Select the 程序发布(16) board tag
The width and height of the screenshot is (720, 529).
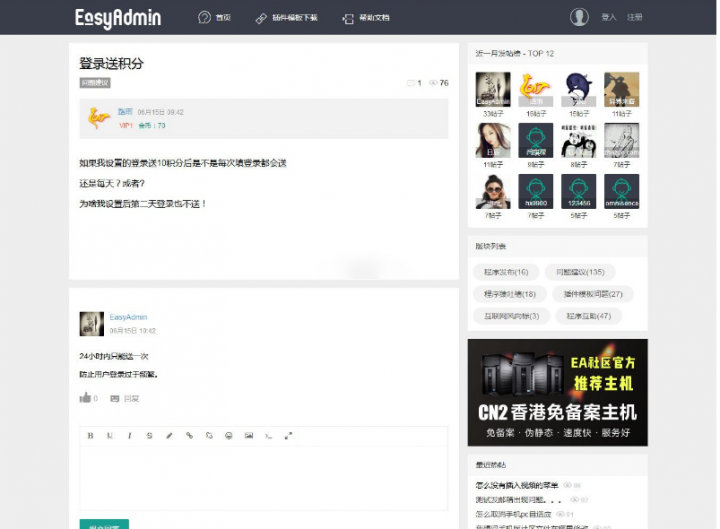506,272
